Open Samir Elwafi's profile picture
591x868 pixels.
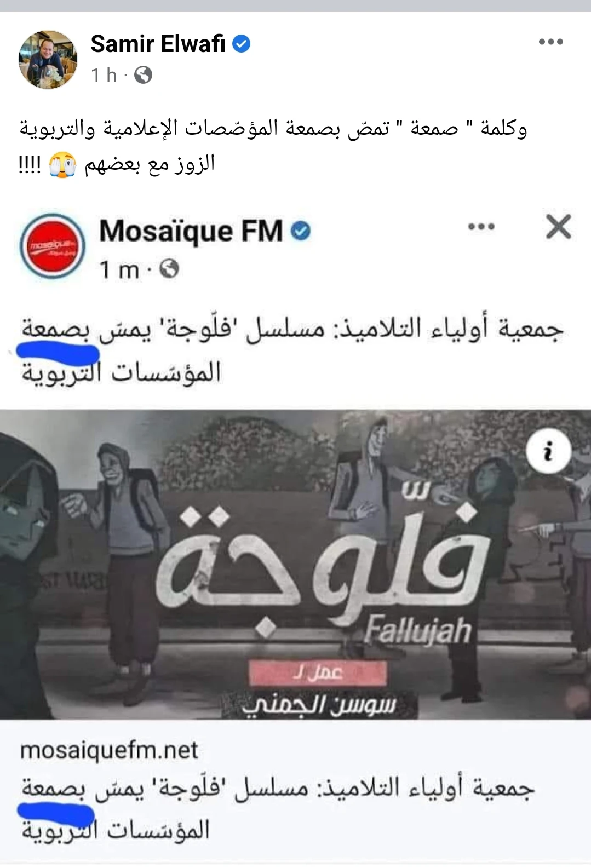[48, 59]
